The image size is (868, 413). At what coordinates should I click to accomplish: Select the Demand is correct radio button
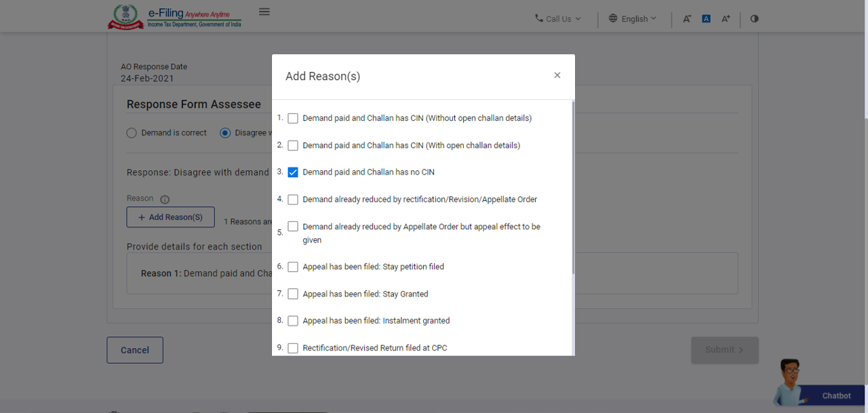(132, 133)
